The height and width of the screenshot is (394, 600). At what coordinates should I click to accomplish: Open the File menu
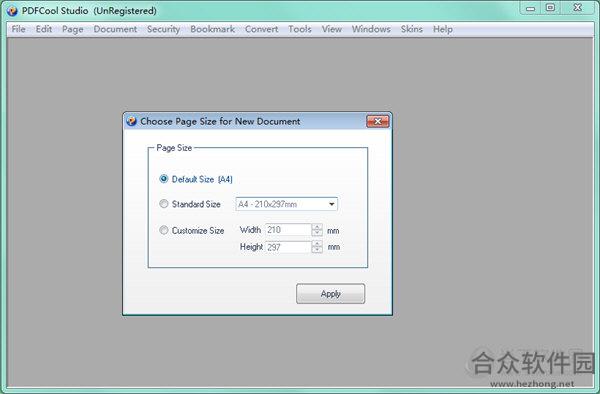point(18,29)
